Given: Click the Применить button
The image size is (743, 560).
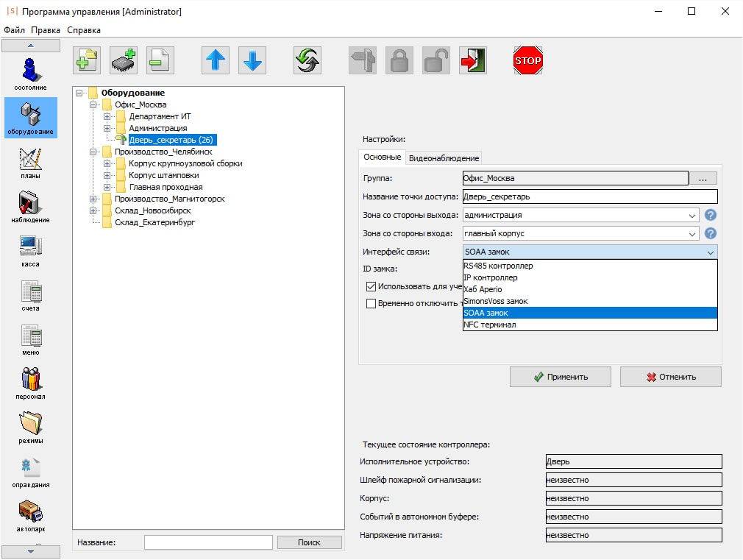Looking at the screenshot, I should pyautogui.click(x=561, y=377).
